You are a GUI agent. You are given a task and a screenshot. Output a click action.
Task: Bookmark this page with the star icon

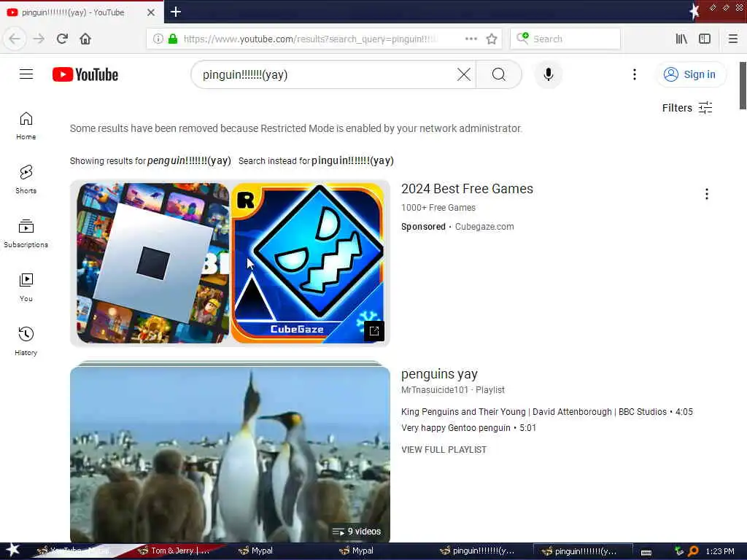492,39
